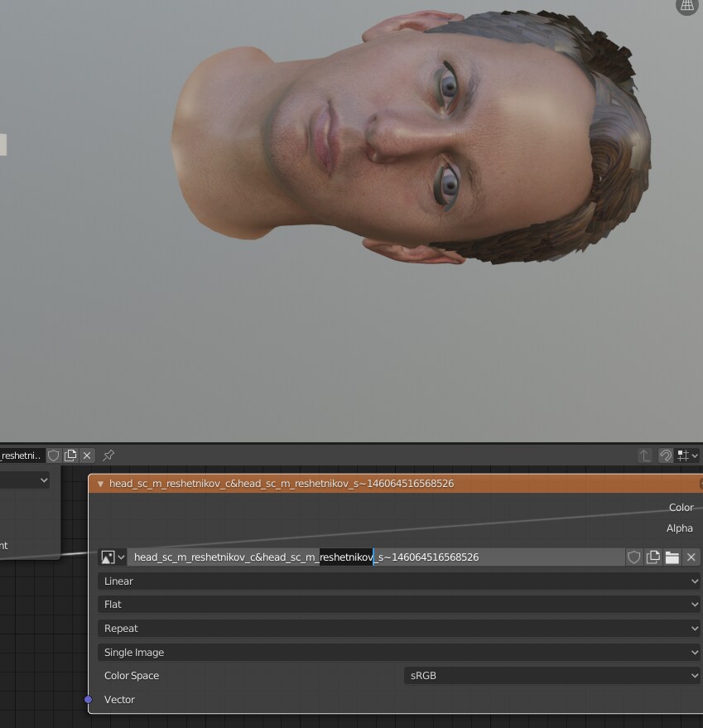Open image file with folder icon
The width and height of the screenshot is (703, 728).
pyautogui.click(x=672, y=557)
